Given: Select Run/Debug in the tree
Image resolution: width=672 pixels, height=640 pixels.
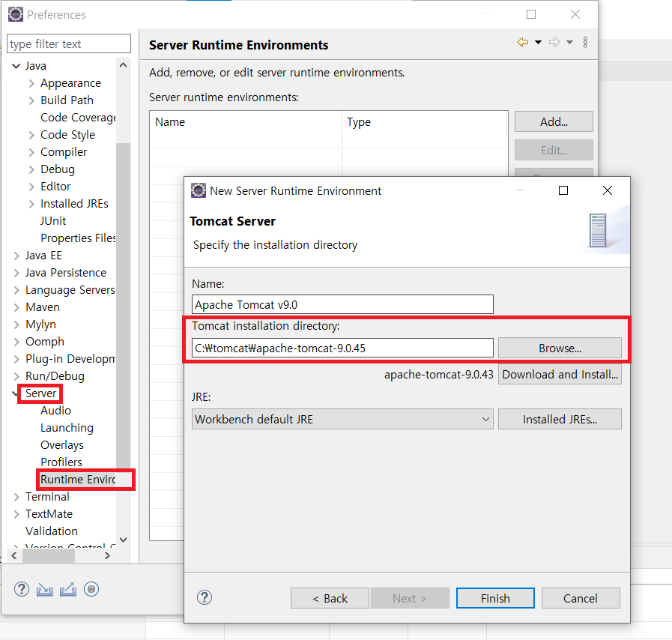Looking at the screenshot, I should tap(55, 376).
